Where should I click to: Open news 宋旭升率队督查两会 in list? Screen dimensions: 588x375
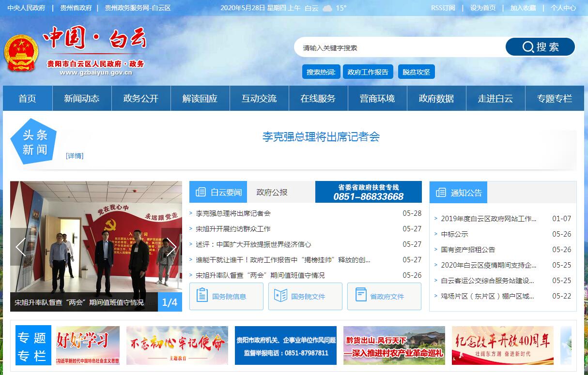(260, 275)
